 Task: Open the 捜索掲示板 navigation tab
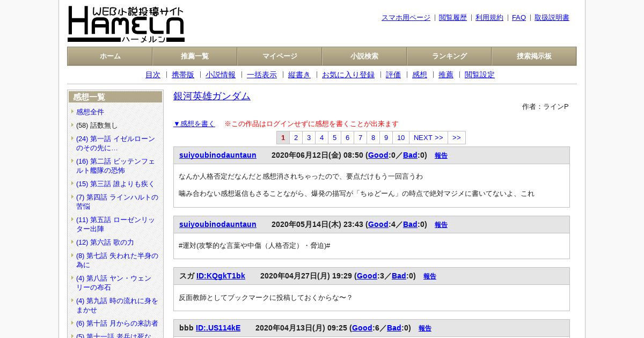(x=534, y=56)
